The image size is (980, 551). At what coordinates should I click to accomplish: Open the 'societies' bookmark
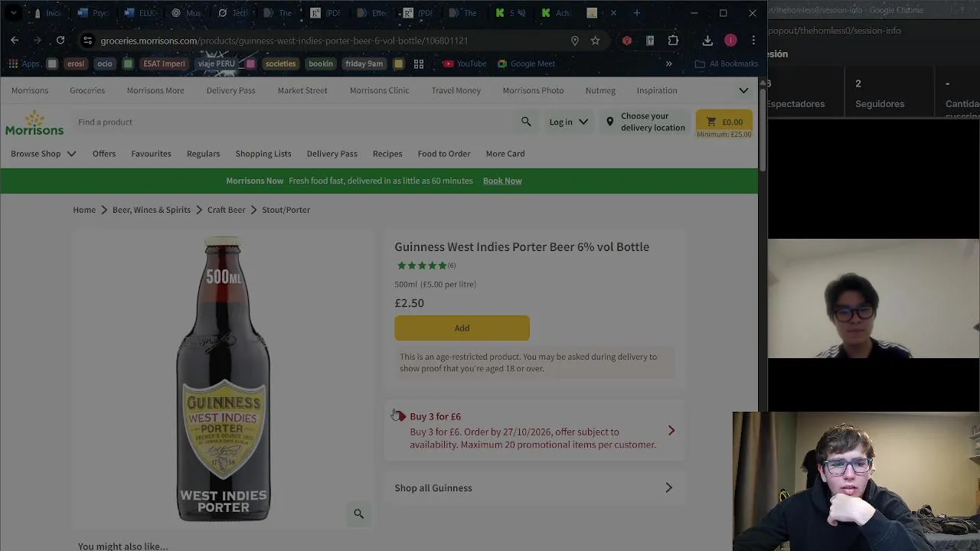click(x=280, y=64)
